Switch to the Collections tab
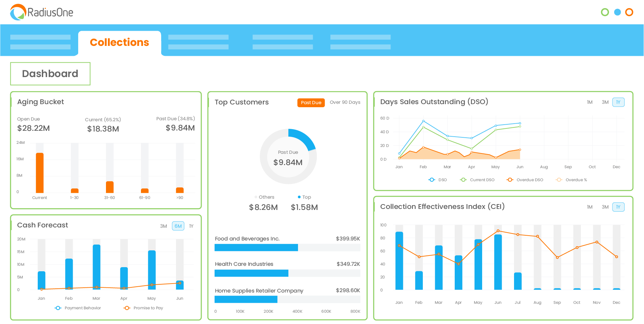The height and width of the screenshot is (324, 644). click(x=119, y=42)
